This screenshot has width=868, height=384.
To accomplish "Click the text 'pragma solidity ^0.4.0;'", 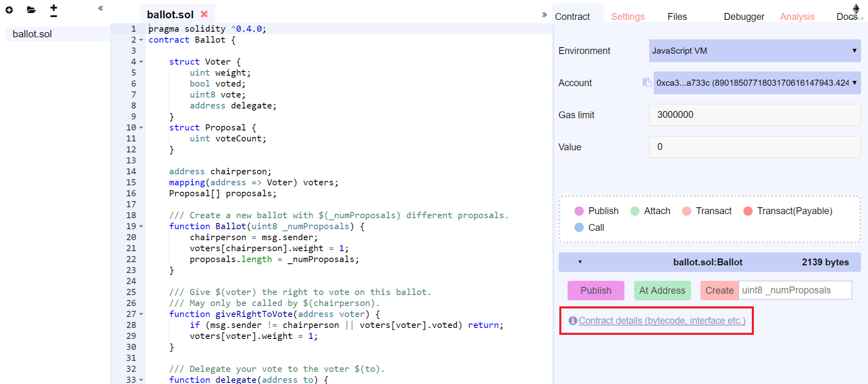I will [x=207, y=29].
